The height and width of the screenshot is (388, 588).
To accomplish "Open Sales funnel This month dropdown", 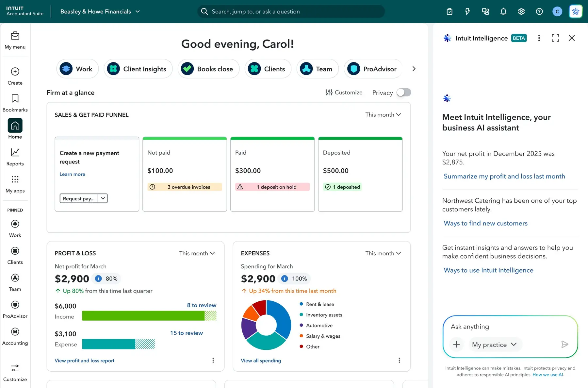I will coord(383,115).
